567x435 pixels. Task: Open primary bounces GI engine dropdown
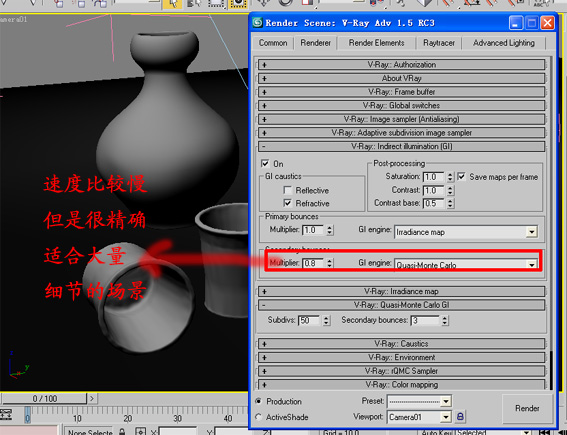pos(531,232)
